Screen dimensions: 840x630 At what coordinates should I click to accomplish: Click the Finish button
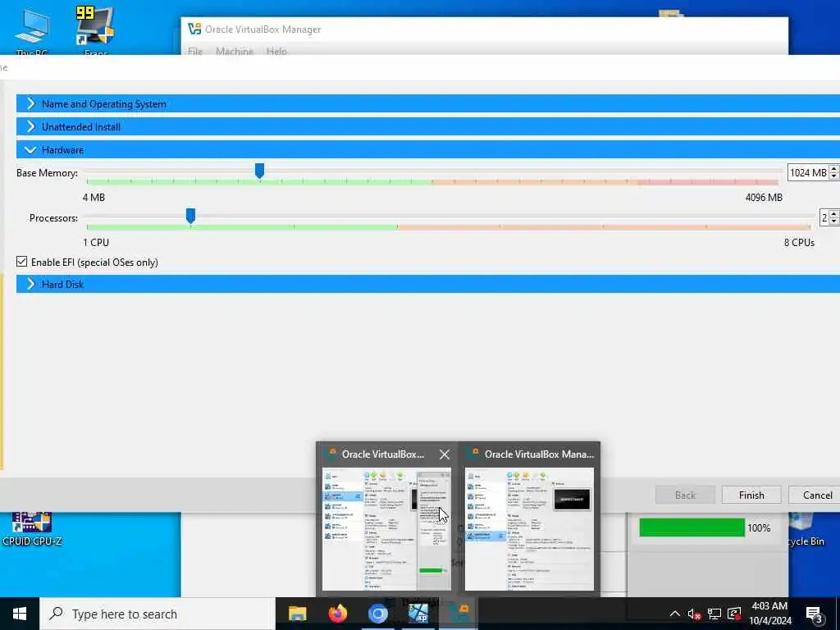point(751,495)
